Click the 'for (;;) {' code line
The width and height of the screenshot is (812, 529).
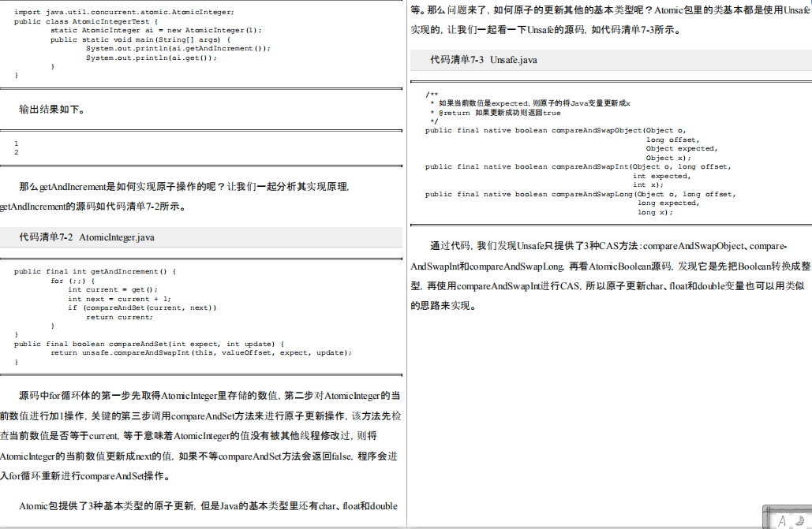(73, 281)
